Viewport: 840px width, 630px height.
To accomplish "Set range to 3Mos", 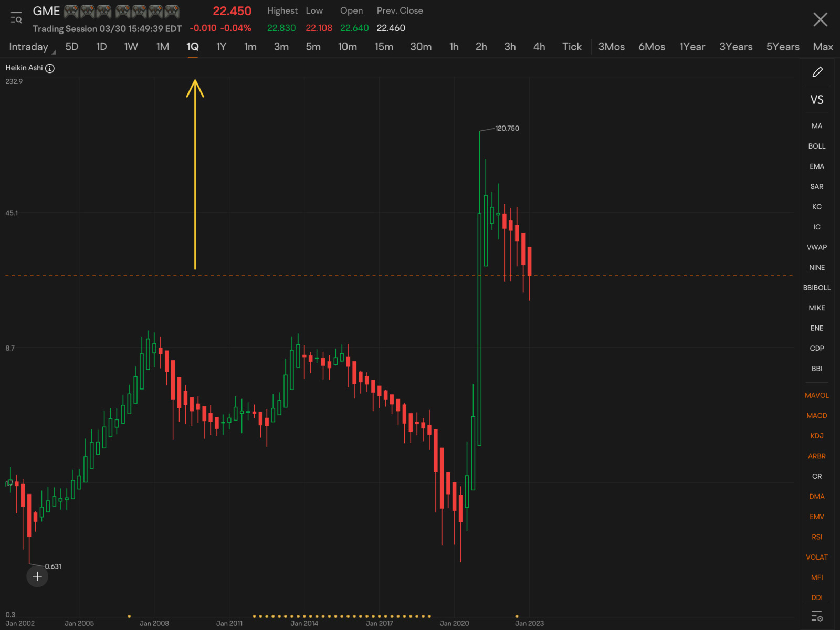I will (612, 47).
